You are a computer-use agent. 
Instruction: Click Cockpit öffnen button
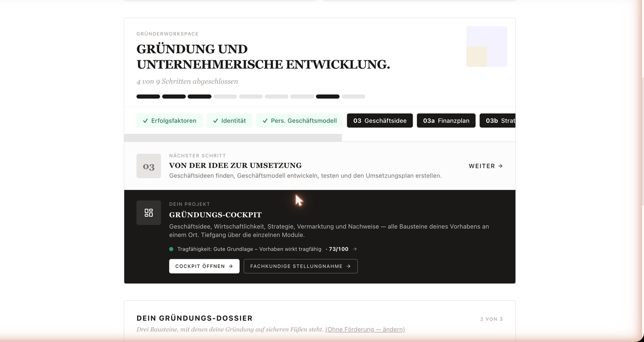[204, 266]
